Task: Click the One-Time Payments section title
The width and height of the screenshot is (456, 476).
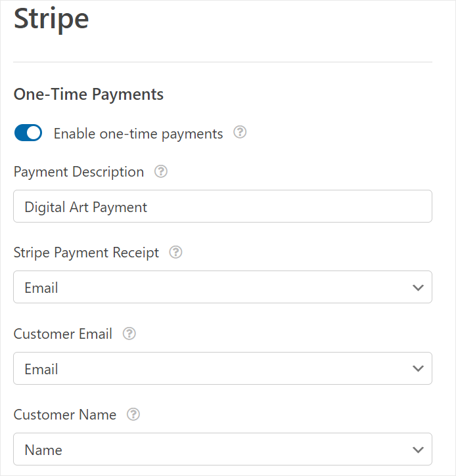Action: pyautogui.click(x=89, y=95)
